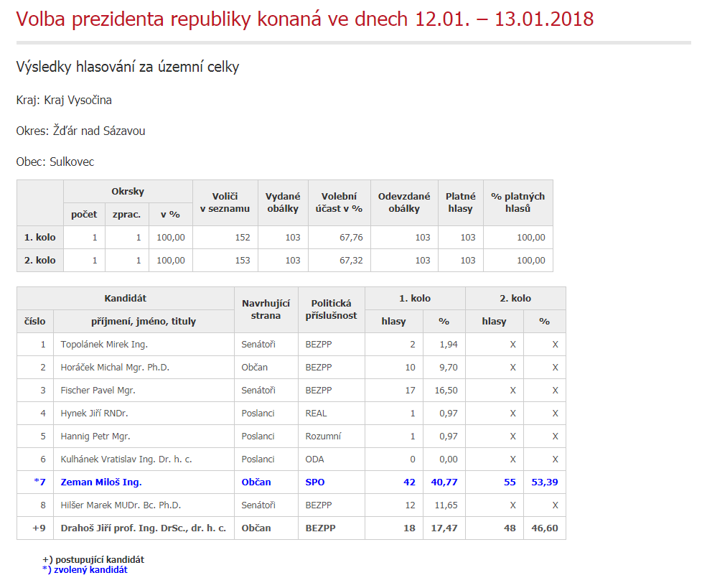Click the 'Platné hlasy' header
This screenshot has height=588, width=707.
tap(460, 202)
